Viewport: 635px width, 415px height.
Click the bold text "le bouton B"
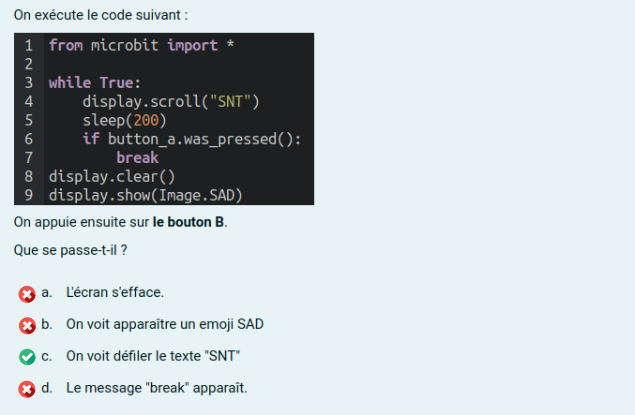188,222
